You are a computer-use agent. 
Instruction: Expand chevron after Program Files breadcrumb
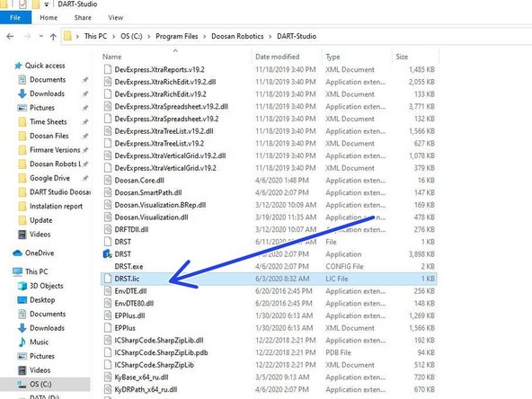pos(205,36)
